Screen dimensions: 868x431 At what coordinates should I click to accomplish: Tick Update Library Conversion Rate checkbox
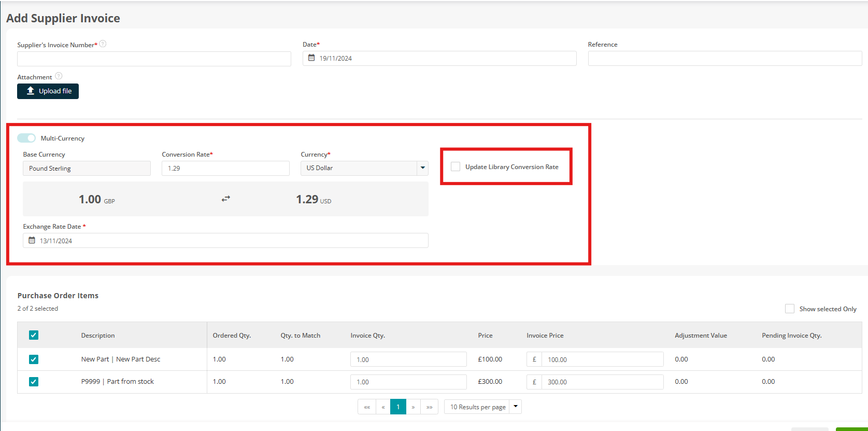tap(456, 166)
